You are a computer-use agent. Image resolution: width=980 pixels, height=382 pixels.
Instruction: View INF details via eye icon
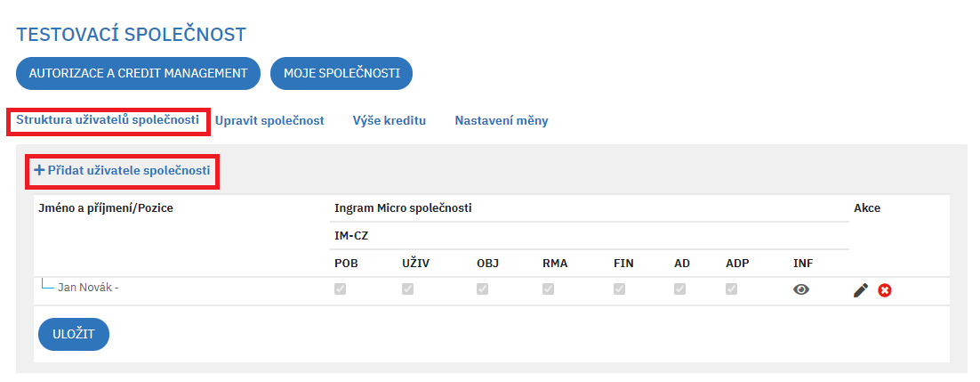point(800,289)
